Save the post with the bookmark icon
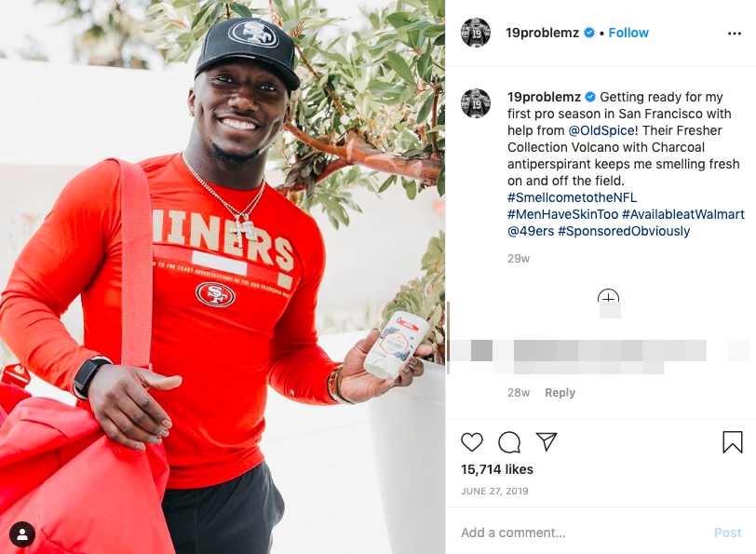 [733, 442]
